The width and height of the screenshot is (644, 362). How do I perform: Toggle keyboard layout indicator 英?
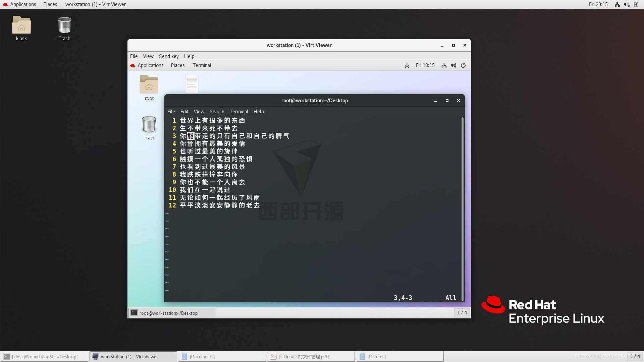407,65
